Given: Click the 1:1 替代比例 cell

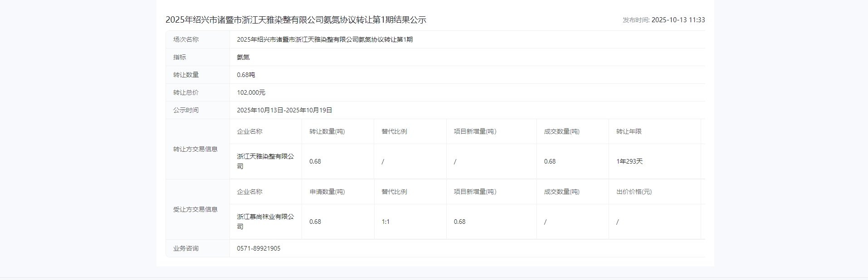Looking at the screenshot, I should point(385,222).
